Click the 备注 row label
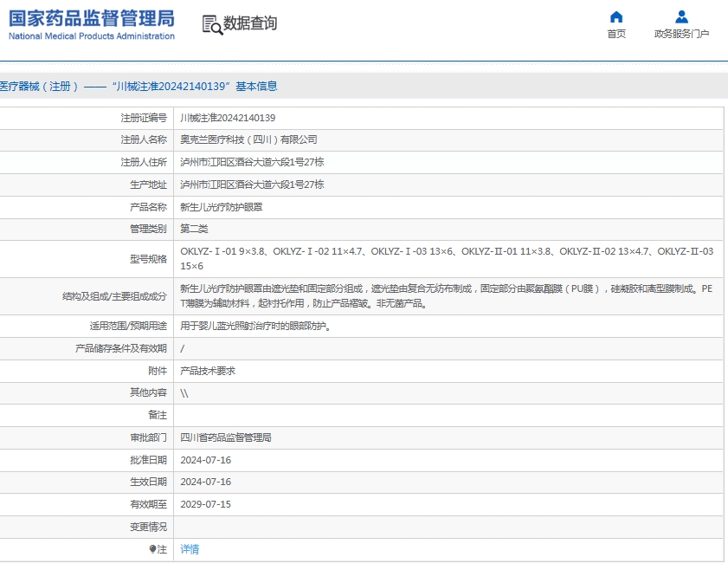This screenshot has height=570, width=728. click(x=158, y=415)
